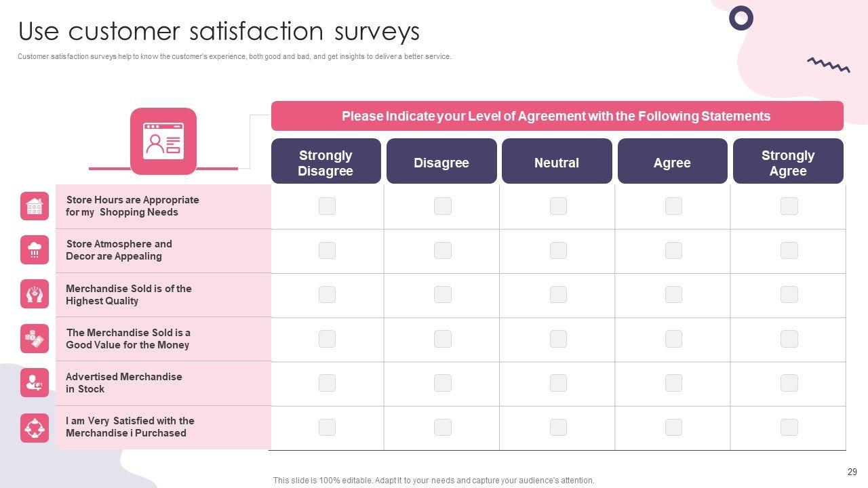Click the cloud atmosphere icon
Image resolution: width=868 pixels, height=488 pixels.
click(35, 250)
